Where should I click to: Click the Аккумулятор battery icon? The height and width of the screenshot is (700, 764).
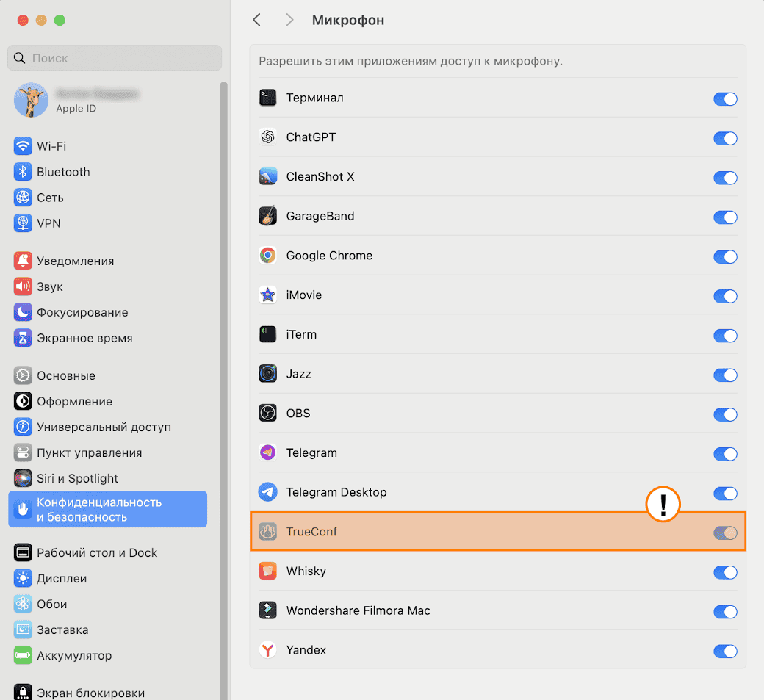[23, 656]
